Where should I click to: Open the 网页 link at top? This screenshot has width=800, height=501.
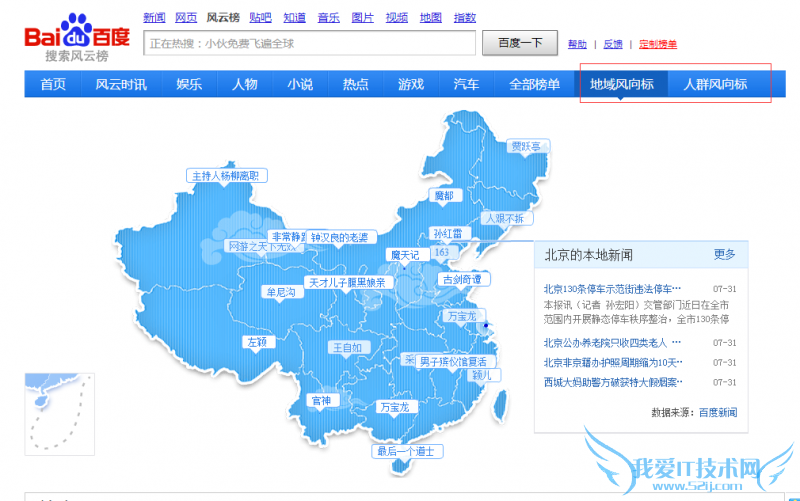point(186,18)
